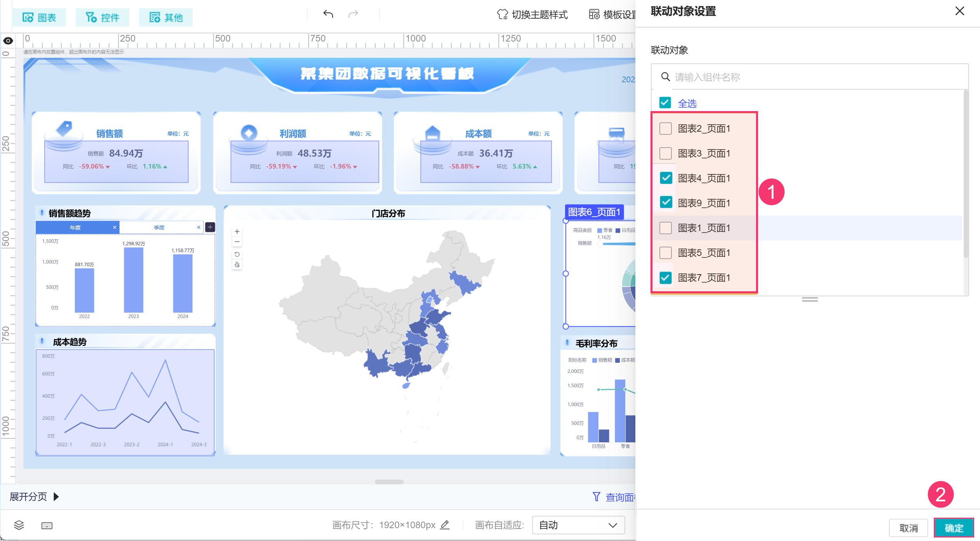
Task: Reset the map view with refresh icon
Action: (237, 254)
